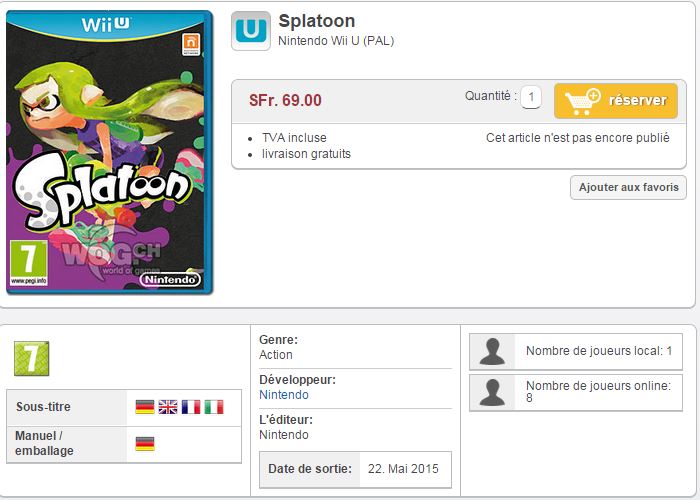Click the Nombre de joueurs online box
The width and height of the screenshot is (700, 500).
click(576, 392)
